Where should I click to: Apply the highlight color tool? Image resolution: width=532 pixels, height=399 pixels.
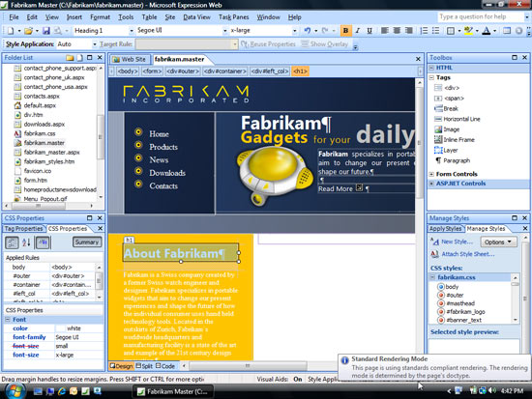pyautogui.click(x=468, y=31)
